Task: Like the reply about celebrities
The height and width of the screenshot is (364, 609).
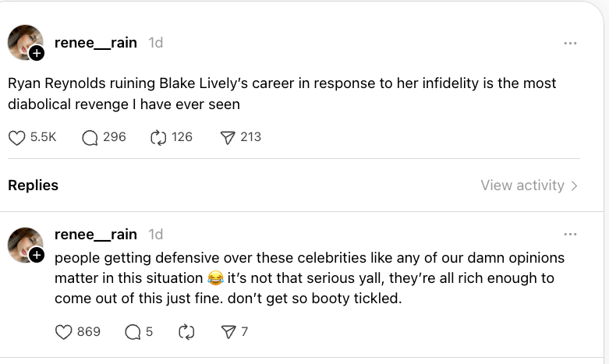Action: pyautogui.click(x=64, y=332)
